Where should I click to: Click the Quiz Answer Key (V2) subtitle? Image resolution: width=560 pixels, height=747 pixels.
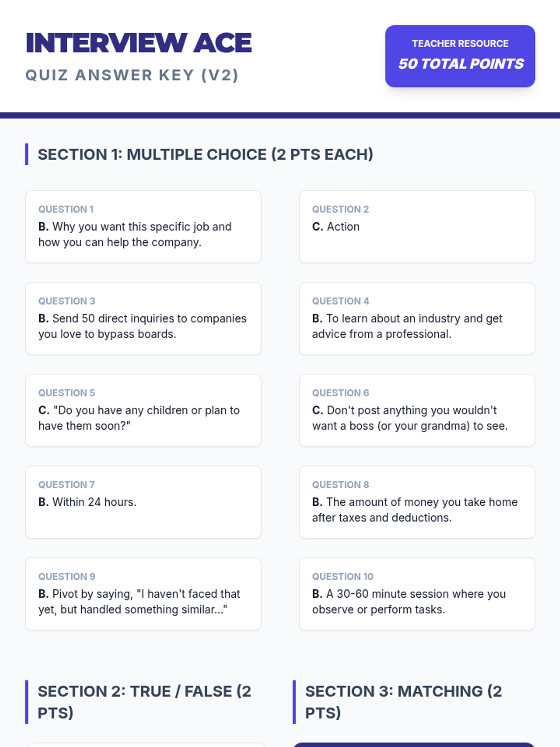(x=132, y=75)
